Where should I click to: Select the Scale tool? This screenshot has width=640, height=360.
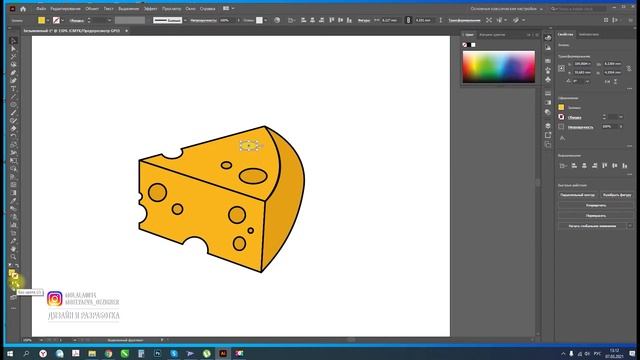coord(13,144)
